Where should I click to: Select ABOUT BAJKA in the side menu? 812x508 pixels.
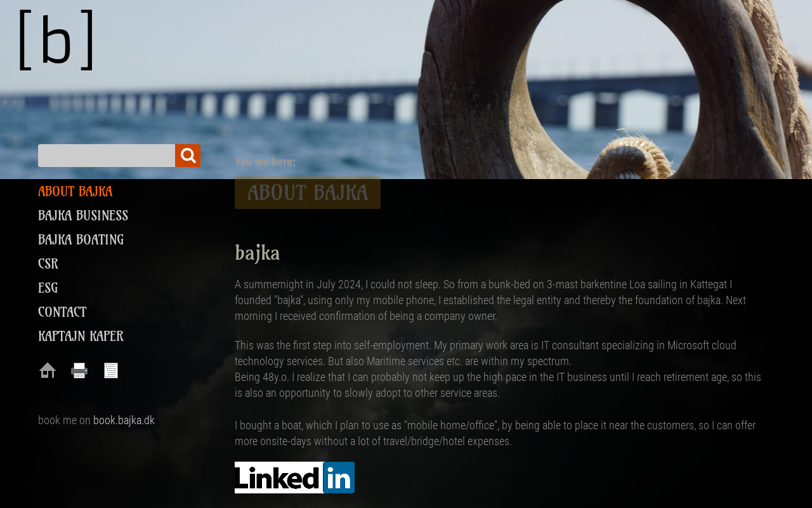[x=75, y=192]
